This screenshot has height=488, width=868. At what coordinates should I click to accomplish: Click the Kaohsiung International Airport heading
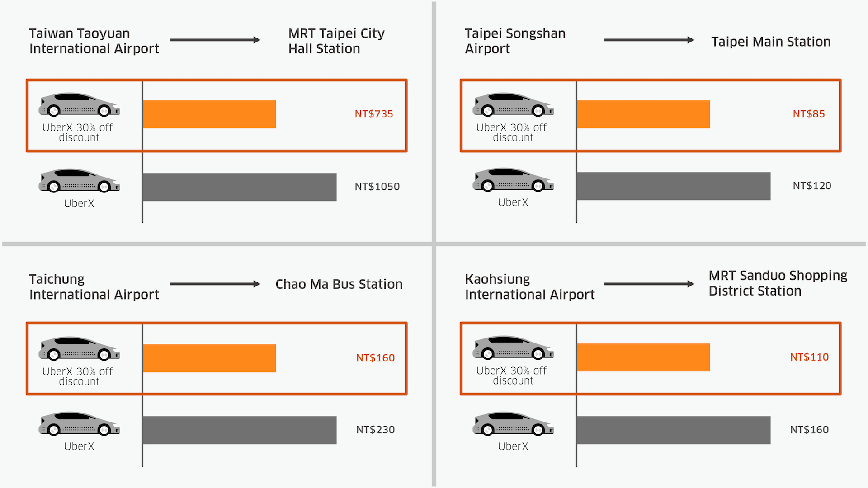(529, 287)
